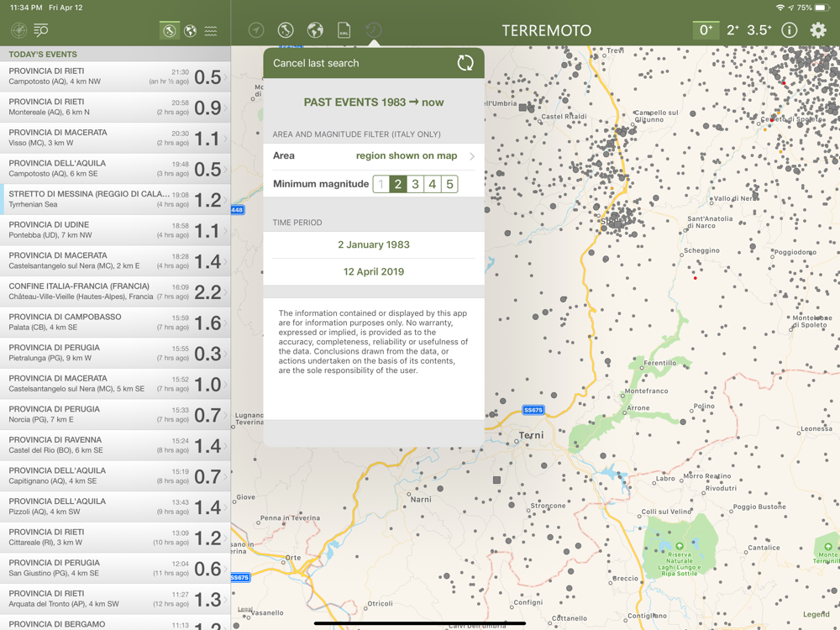Tap the world globe icon in map toolbar

[315, 30]
